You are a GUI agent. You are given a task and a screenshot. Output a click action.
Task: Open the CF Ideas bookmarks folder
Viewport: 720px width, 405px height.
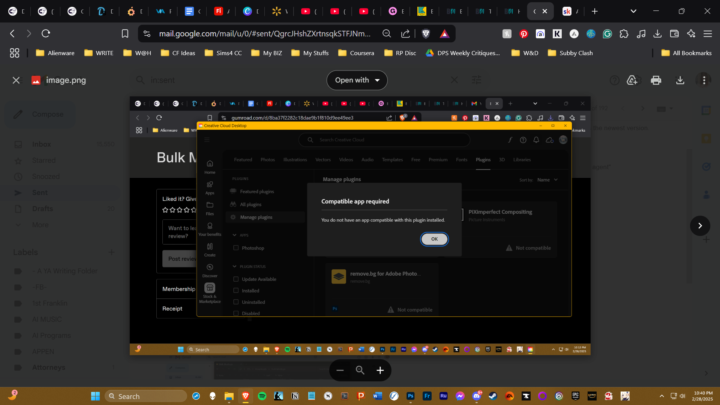[x=178, y=53]
